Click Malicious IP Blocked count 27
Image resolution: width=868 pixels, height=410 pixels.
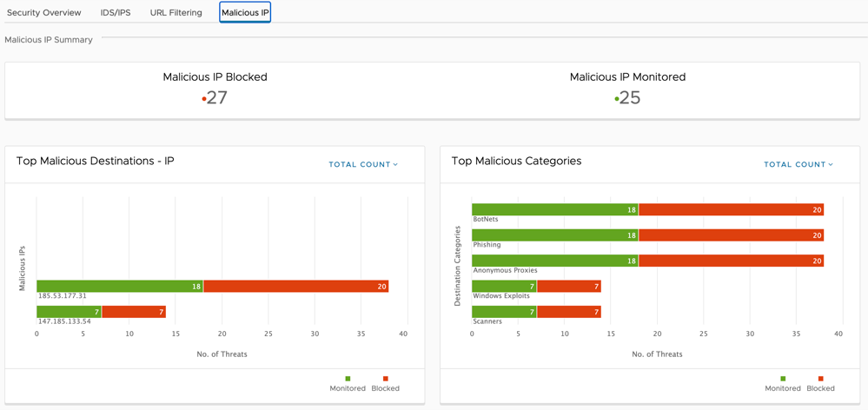[217, 98]
